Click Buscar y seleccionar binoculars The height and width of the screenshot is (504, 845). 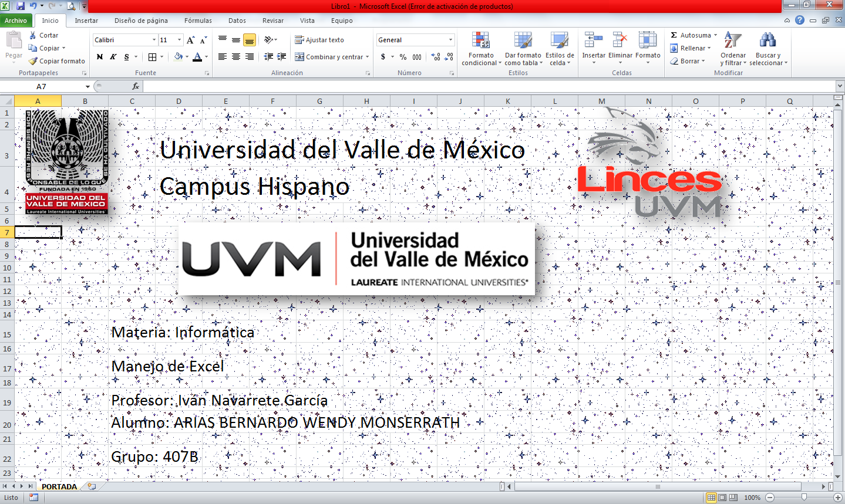point(767,40)
